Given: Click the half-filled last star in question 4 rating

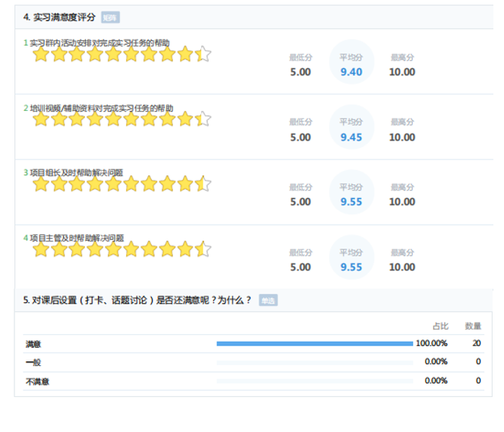Looking at the screenshot, I should [203, 248].
